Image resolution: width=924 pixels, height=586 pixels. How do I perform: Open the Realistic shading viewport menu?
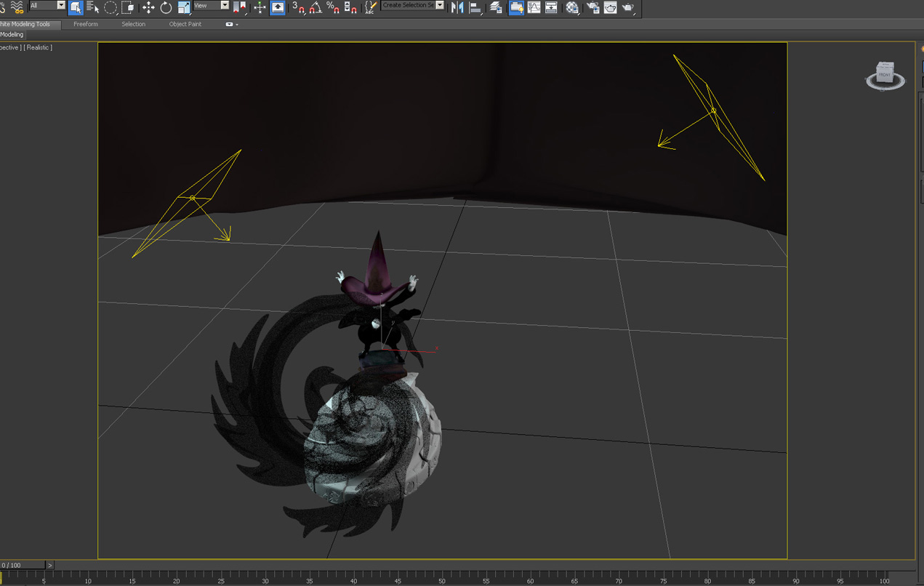pos(39,47)
